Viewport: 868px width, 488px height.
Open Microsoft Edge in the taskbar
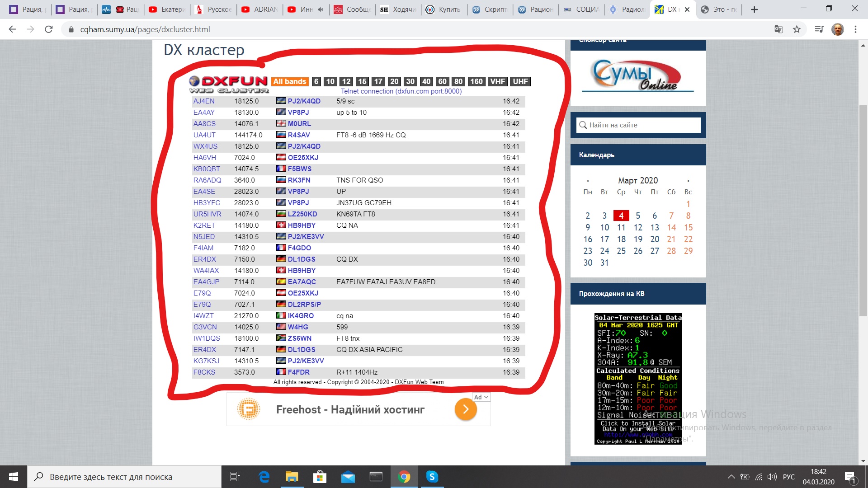264,477
